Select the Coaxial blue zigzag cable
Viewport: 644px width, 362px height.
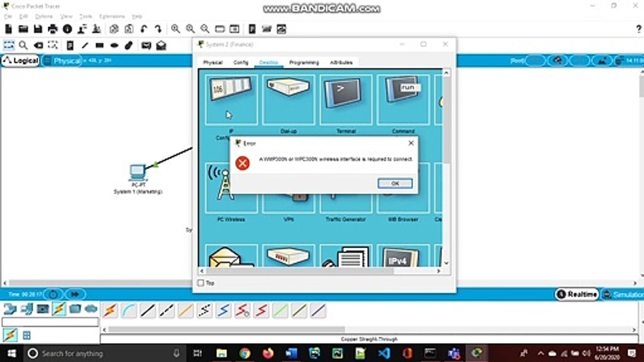point(223,311)
